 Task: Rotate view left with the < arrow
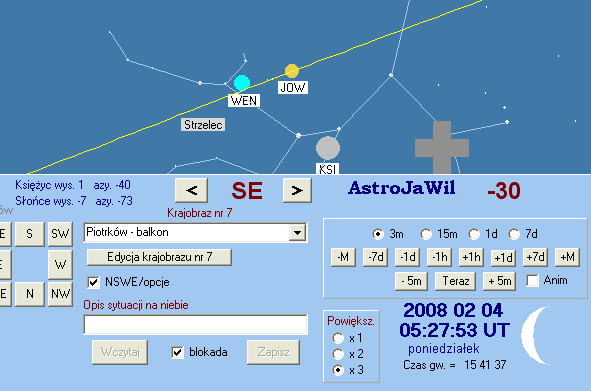tap(191, 190)
